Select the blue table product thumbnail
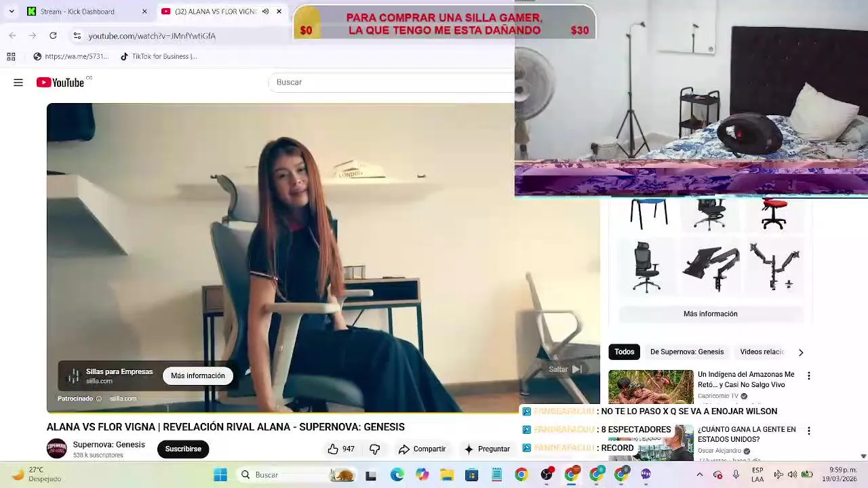The image size is (868, 488). coord(649,213)
